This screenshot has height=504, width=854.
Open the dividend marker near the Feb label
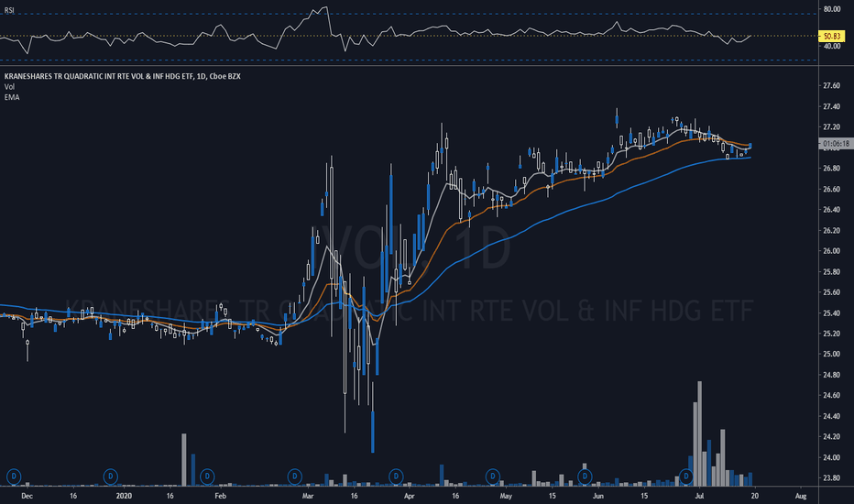pyautogui.click(x=207, y=477)
